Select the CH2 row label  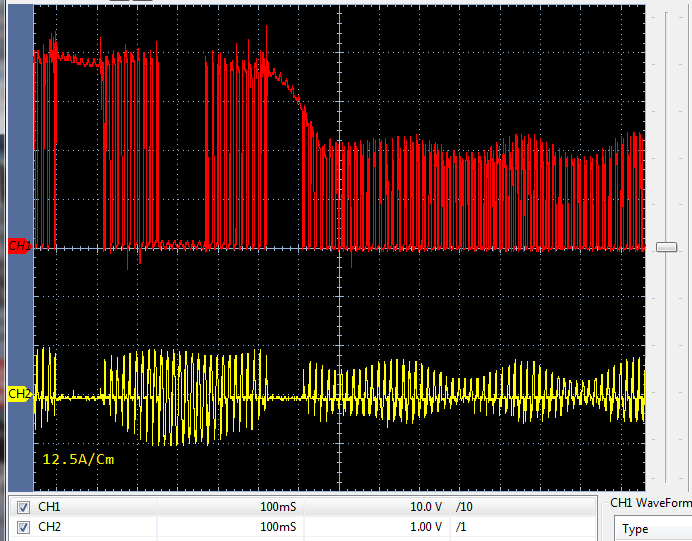click(49, 527)
